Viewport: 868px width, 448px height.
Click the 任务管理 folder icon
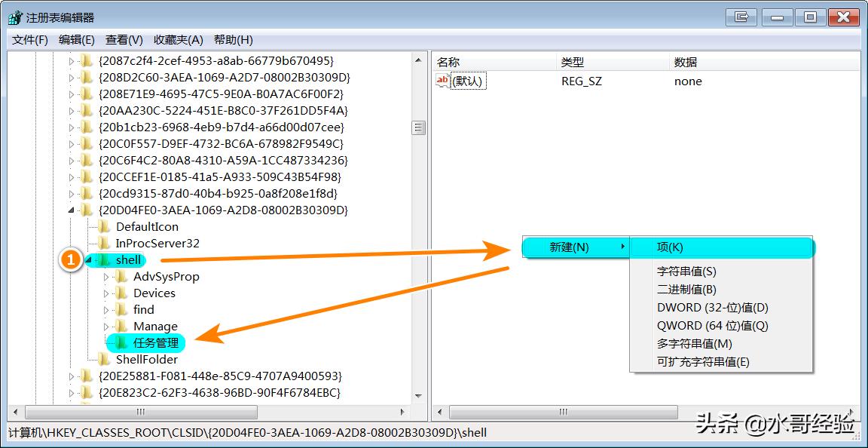[121, 343]
